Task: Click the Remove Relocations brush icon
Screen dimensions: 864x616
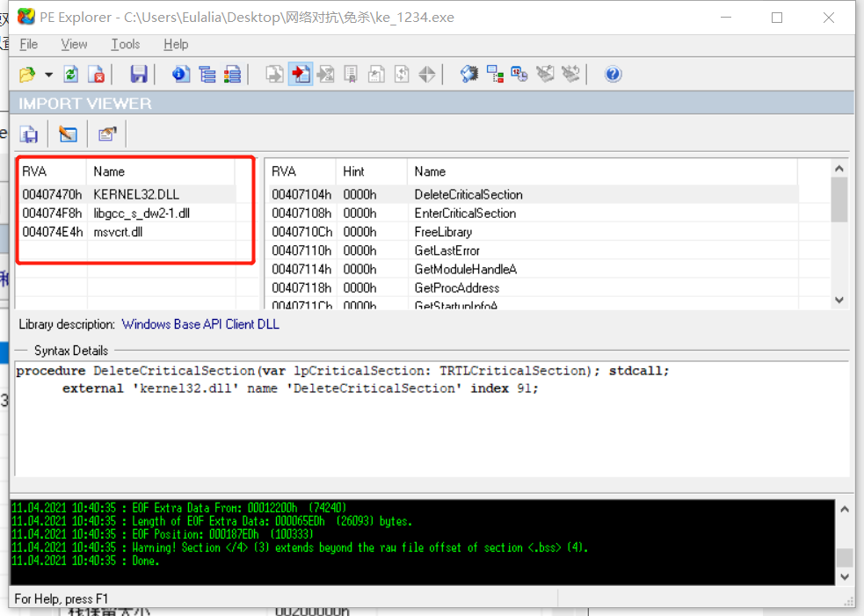Action: (x=546, y=75)
